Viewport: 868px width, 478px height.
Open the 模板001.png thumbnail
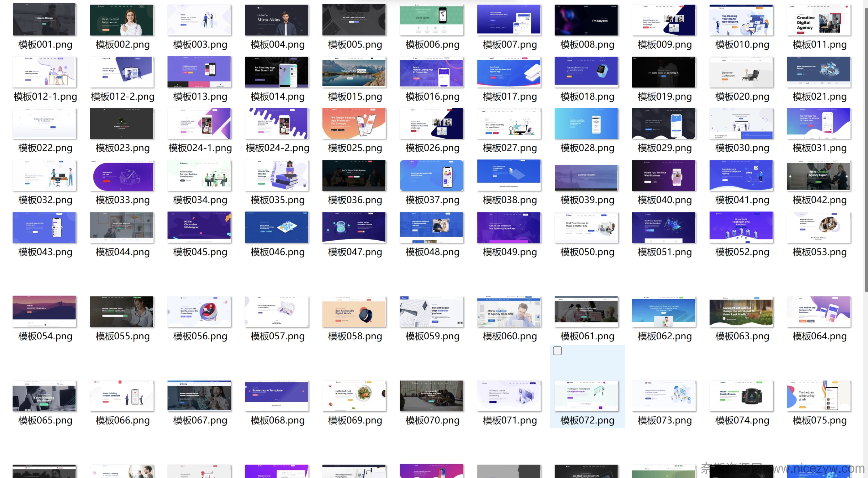click(44, 19)
